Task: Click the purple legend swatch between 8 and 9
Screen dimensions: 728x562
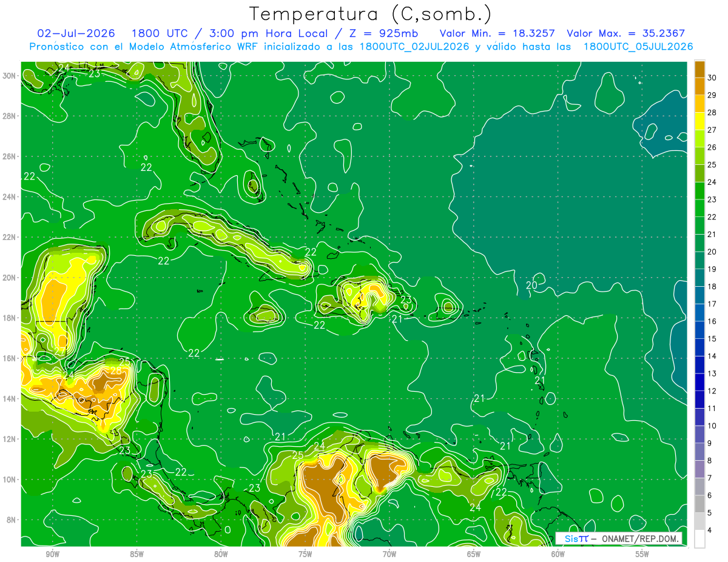Action: (x=699, y=452)
